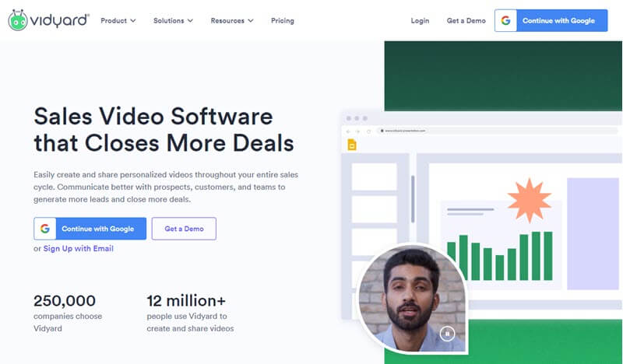Click the orange starburst graphic
The height and width of the screenshot is (364, 623).
[530, 200]
